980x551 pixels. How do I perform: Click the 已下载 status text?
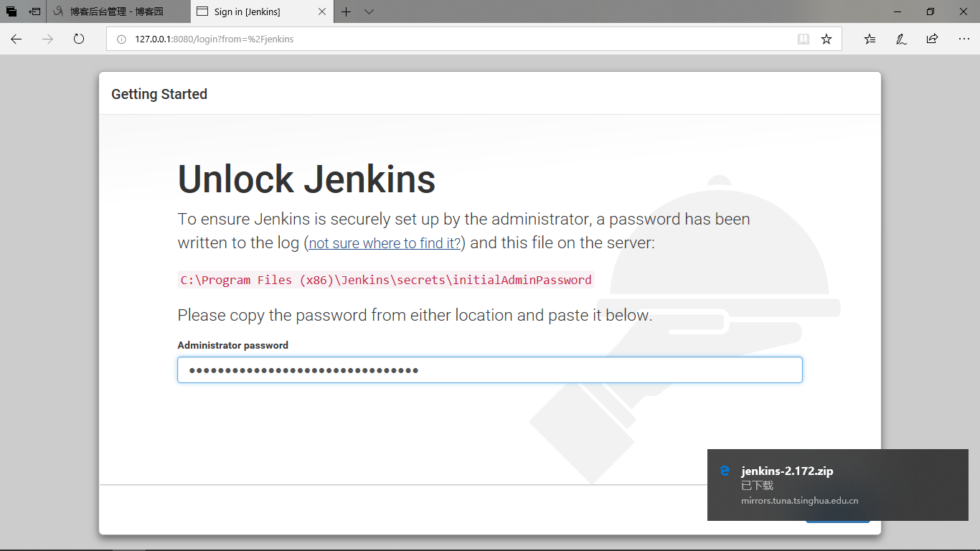757,486
